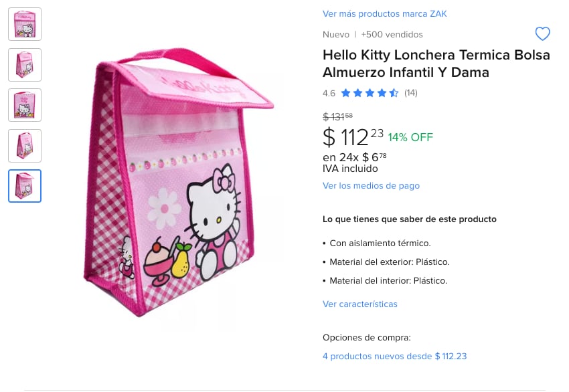This screenshot has width=569, height=392.
Task: Open 'Ver los medios de pago' link
Action: 371,185
